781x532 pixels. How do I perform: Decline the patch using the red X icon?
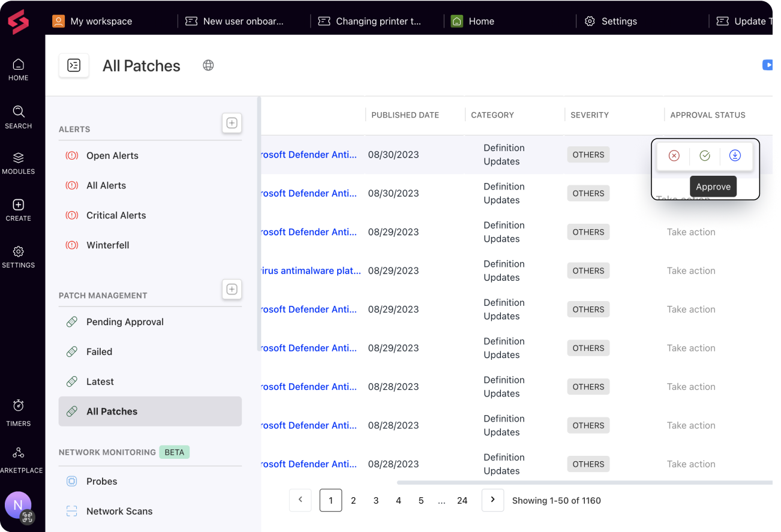point(674,156)
